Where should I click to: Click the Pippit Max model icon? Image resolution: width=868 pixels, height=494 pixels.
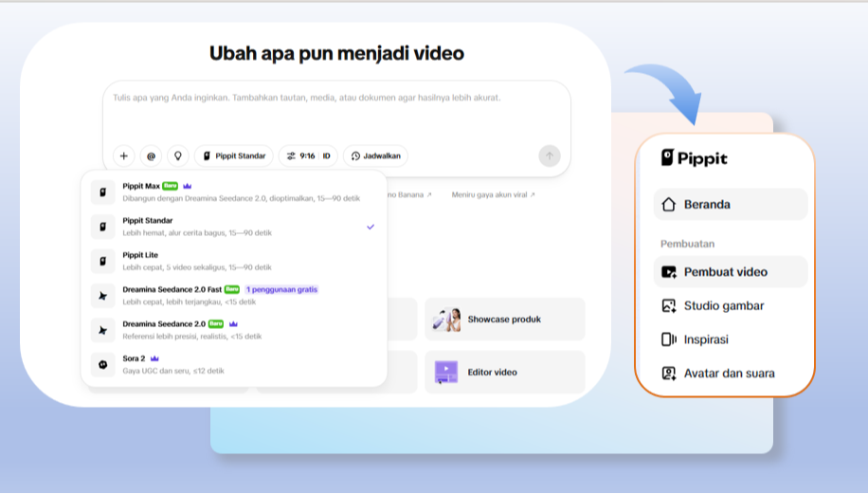pos(103,192)
